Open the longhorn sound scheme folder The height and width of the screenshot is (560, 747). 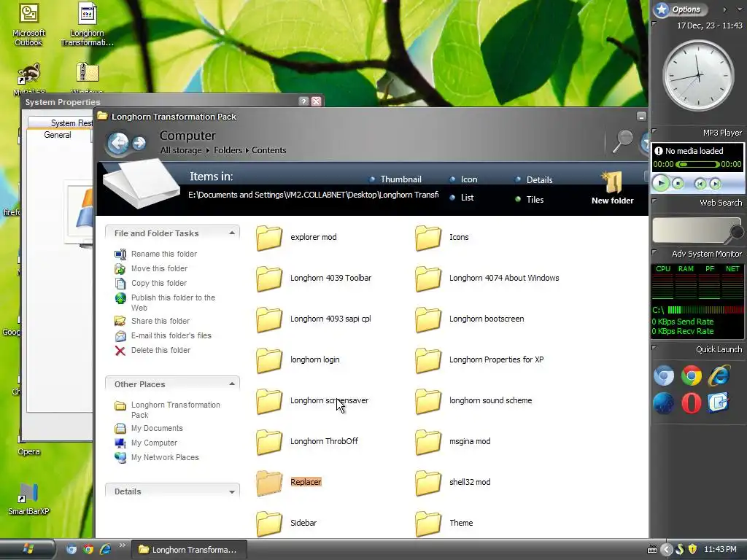[473, 401]
